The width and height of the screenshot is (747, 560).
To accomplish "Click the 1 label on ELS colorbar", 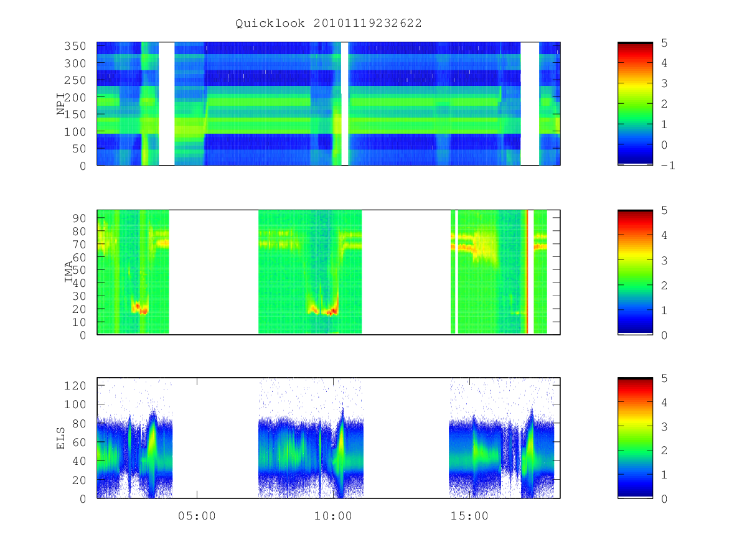I will tap(664, 475).
